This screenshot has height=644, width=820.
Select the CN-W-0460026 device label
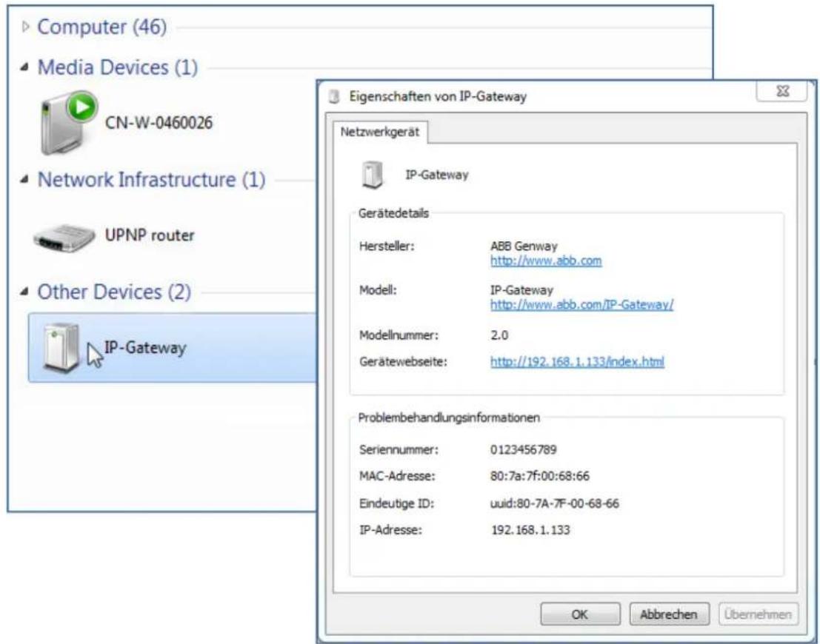[159, 124]
